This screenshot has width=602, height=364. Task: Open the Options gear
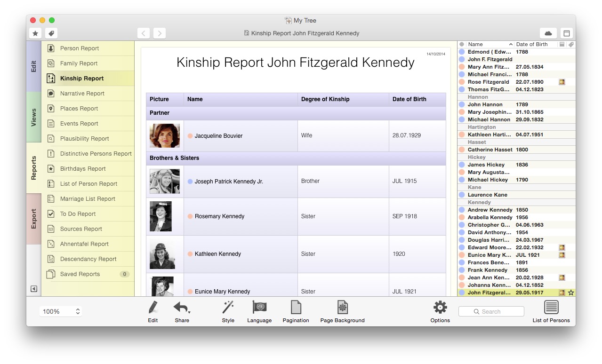(x=440, y=312)
